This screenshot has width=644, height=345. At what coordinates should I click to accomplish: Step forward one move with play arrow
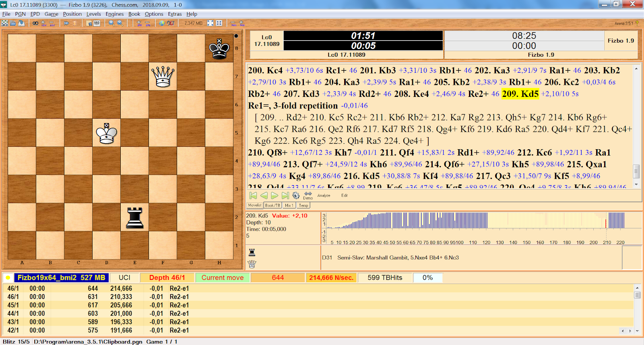[x=275, y=195]
